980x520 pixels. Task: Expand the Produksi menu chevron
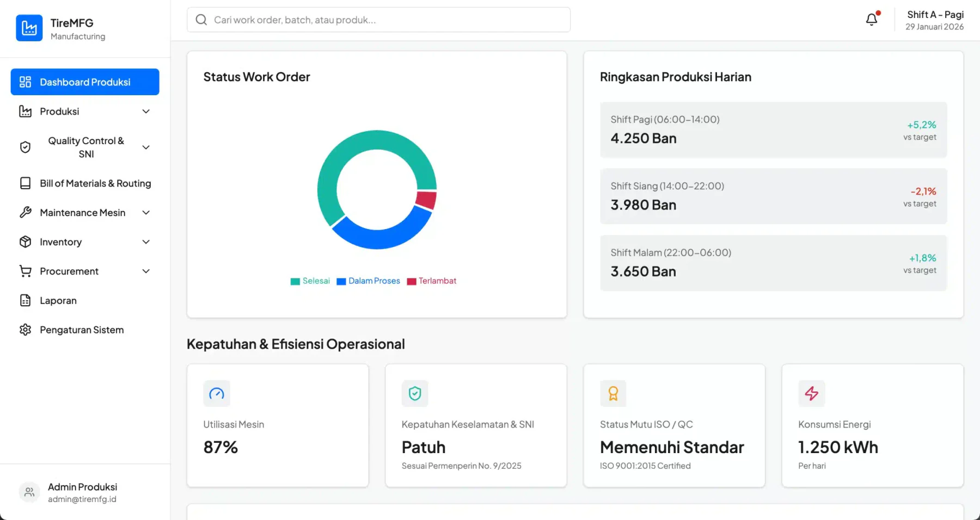point(146,112)
